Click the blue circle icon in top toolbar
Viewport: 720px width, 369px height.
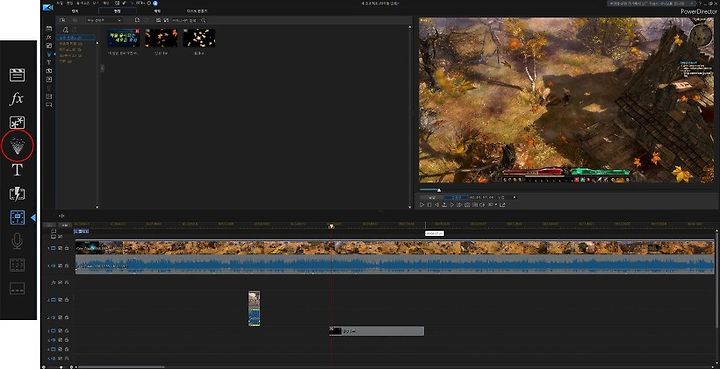(x=155, y=3)
